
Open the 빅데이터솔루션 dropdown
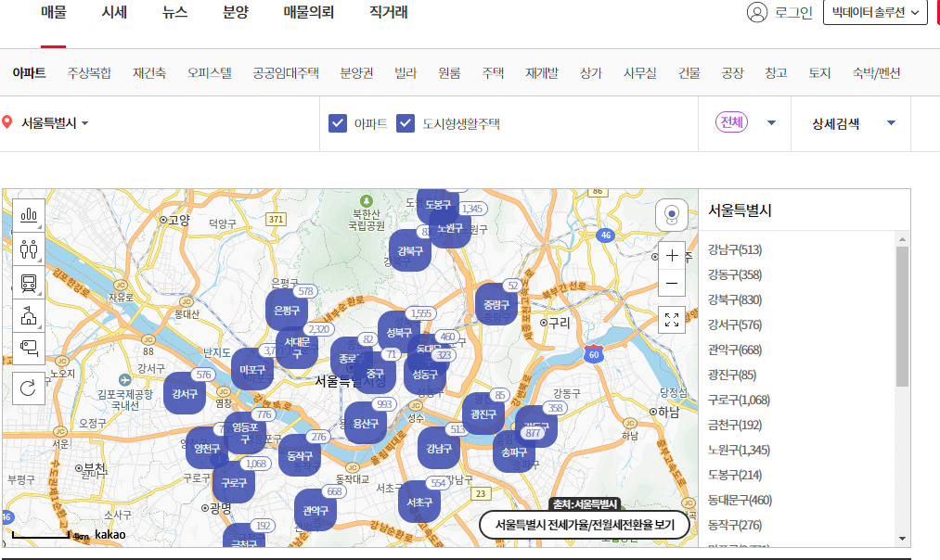875,12
